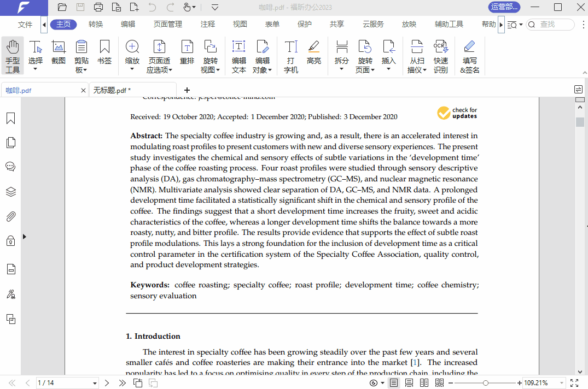Click the check for updates badge
The width and height of the screenshot is (588, 389).
(x=457, y=113)
